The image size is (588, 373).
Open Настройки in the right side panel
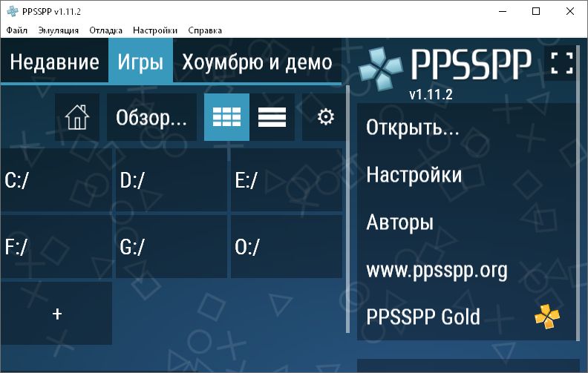(x=466, y=175)
